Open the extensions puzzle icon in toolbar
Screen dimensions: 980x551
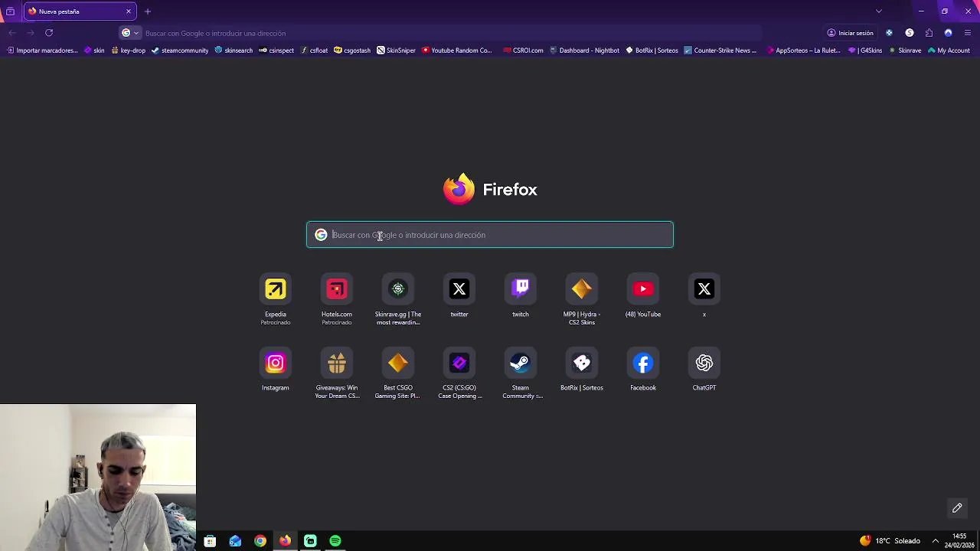[929, 33]
